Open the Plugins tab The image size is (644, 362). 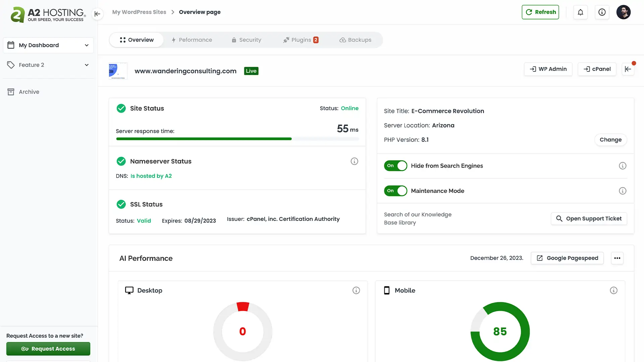301,40
